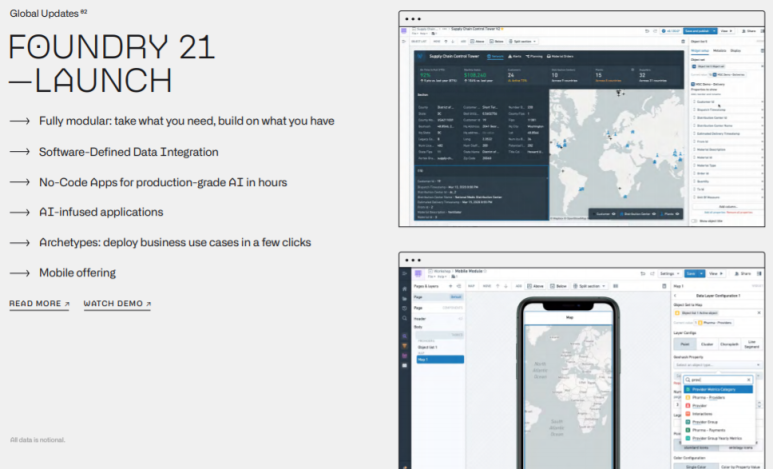Click trash icon in Supply Chain toolbar

coord(683,41)
